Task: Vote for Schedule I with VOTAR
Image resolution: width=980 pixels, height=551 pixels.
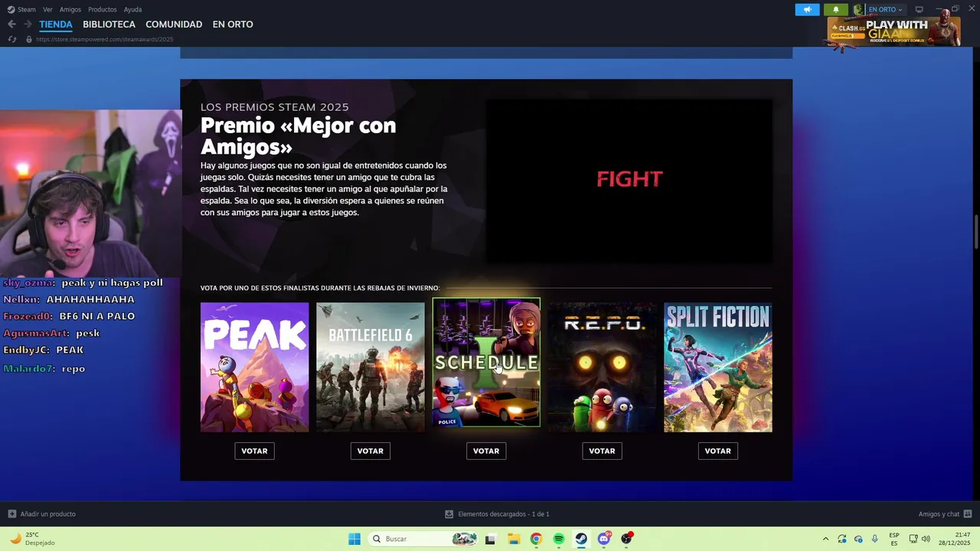Action: click(x=486, y=451)
